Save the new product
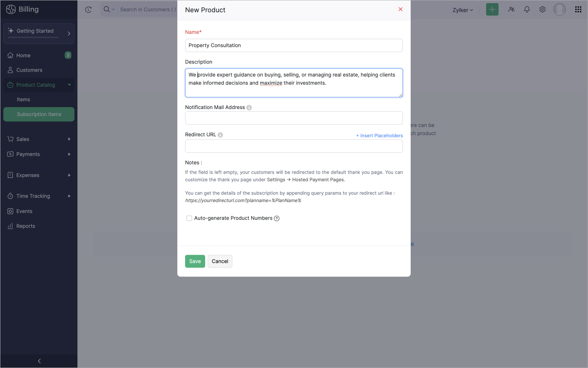The width and height of the screenshot is (588, 368). (195, 261)
